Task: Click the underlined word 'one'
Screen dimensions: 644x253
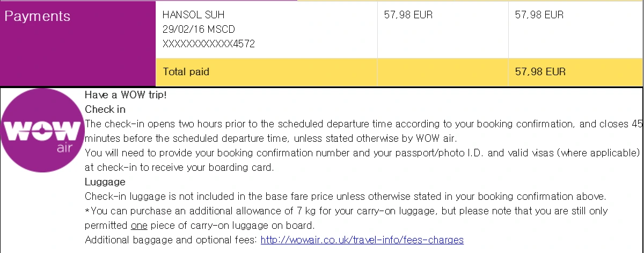Action: [139, 225]
